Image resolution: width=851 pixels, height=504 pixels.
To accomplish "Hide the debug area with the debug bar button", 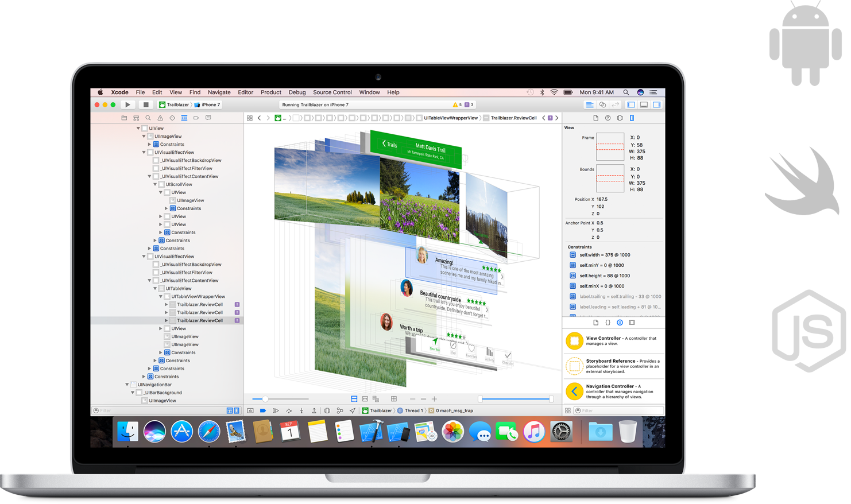I will pos(250,410).
